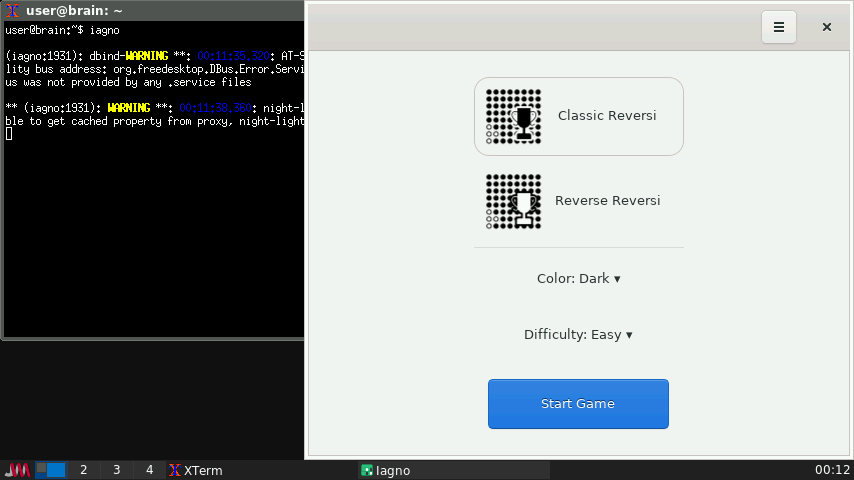
Task: Close the Iagno window
Action: [827, 27]
